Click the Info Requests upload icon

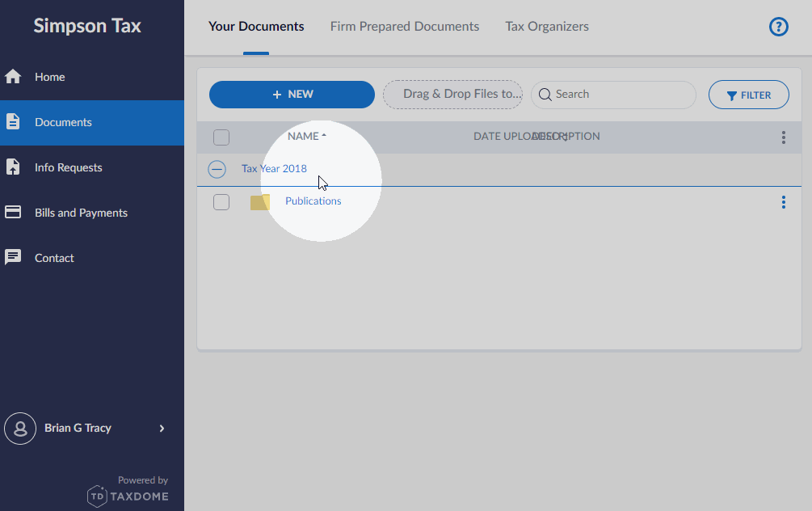point(13,167)
